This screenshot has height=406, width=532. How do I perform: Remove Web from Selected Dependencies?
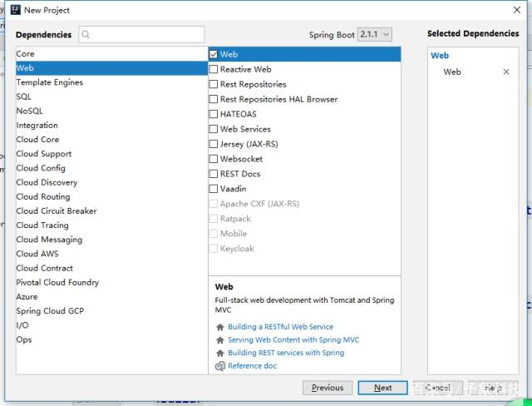(506, 72)
